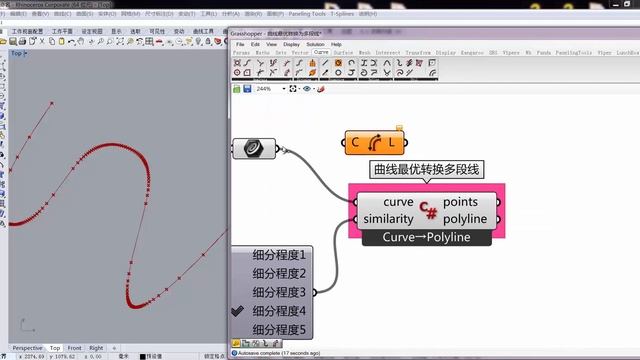Click the Rhino copy icon in toolbar

coord(52,41)
